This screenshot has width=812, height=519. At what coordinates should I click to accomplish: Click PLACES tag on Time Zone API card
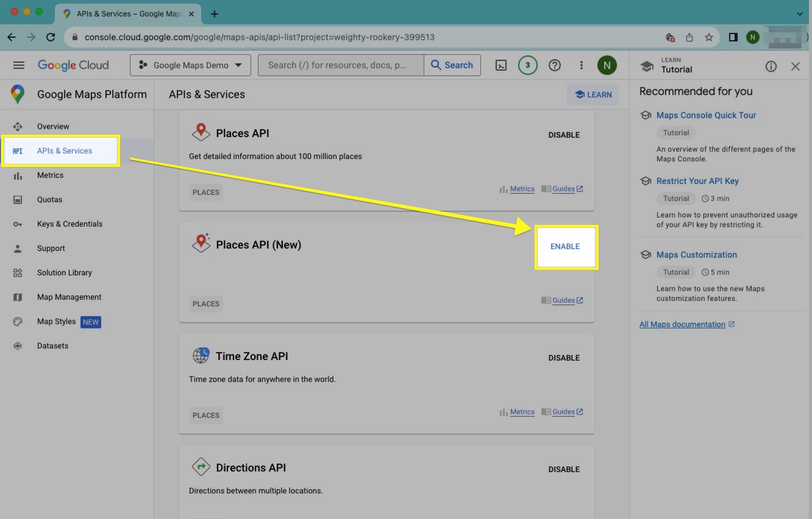[206, 415]
